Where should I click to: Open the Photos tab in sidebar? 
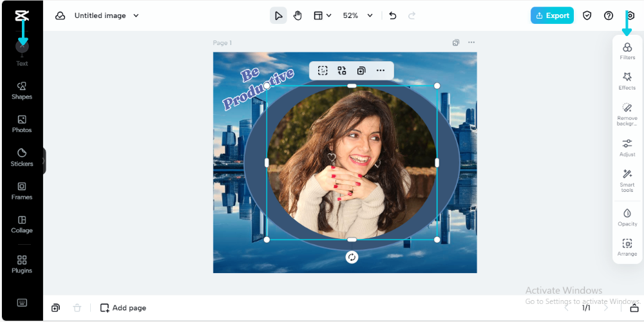[x=21, y=124]
